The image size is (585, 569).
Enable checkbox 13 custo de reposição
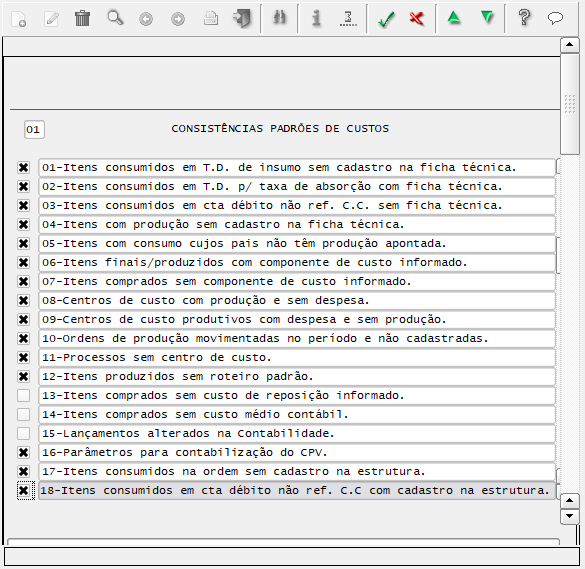coord(24,396)
